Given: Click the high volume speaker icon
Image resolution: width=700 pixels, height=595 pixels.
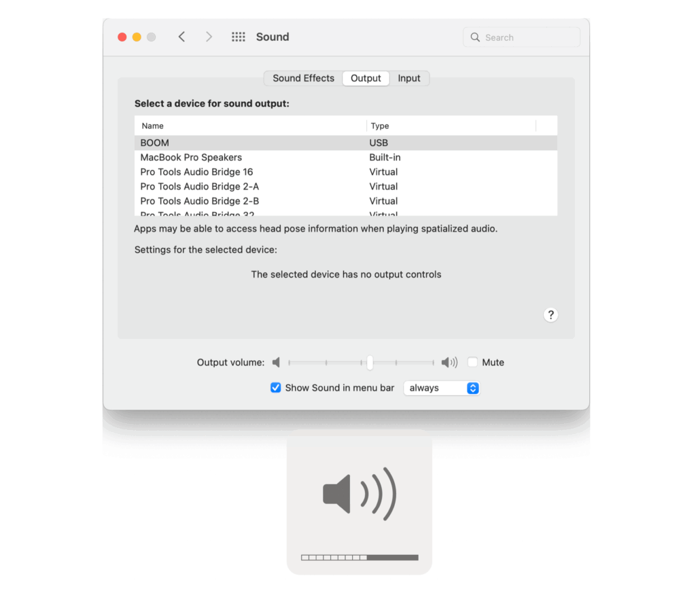Looking at the screenshot, I should [449, 363].
